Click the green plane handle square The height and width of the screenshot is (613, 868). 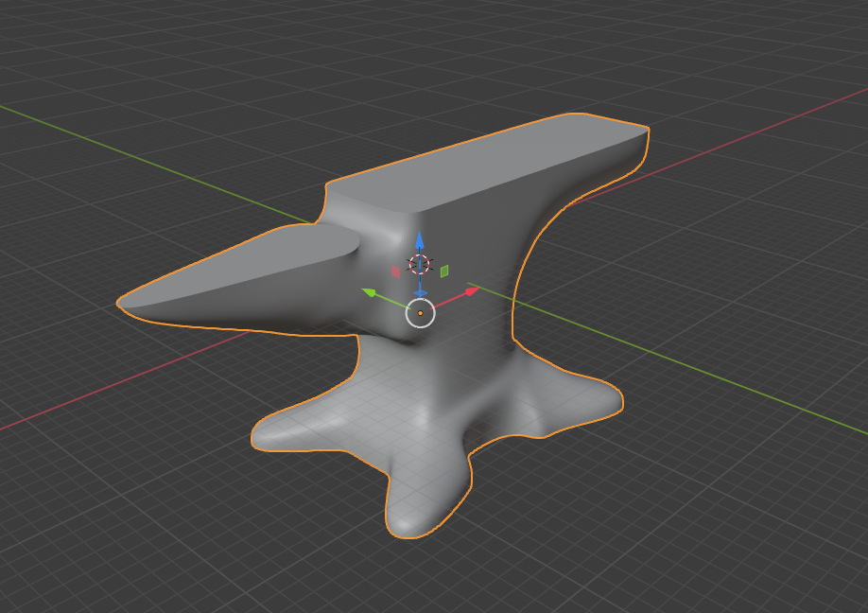[444, 271]
